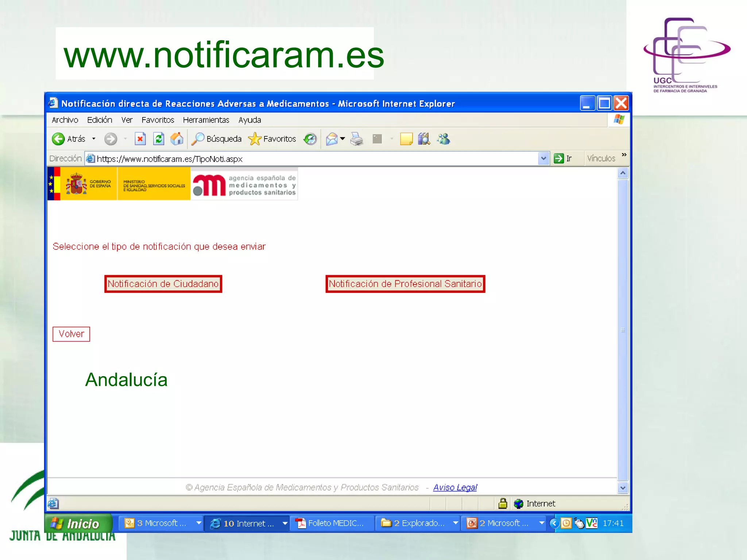Click the Windows flag logo throbber
Viewport: 747px width, 560px height.
619,120
